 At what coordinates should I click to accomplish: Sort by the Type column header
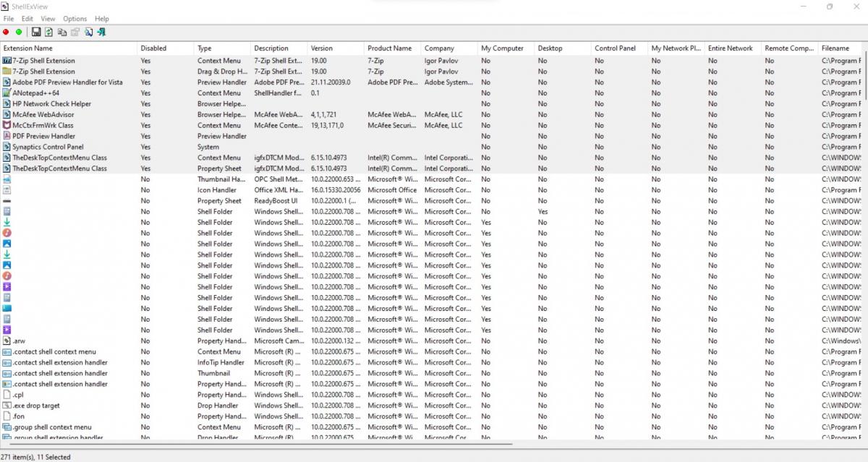(223, 48)
